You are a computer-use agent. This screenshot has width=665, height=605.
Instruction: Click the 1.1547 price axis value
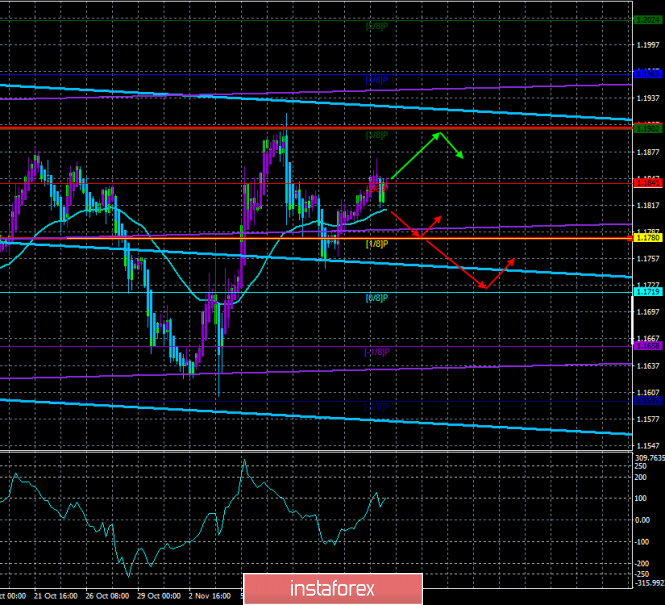(648, 446)
